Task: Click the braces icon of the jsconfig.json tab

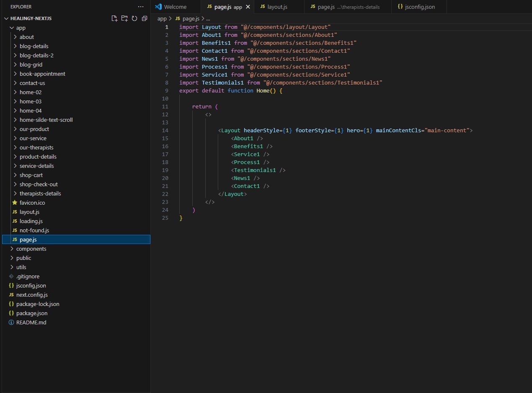Action: (400, 7)
